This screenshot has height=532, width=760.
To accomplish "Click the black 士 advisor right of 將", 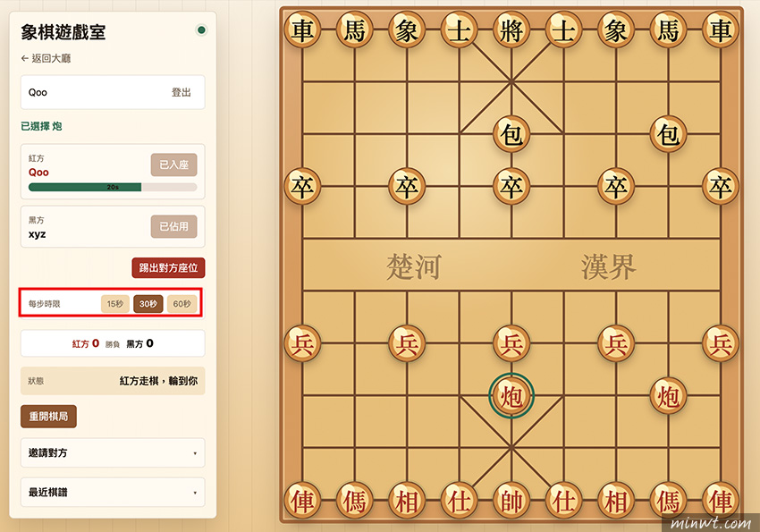I will pos(563,30).
